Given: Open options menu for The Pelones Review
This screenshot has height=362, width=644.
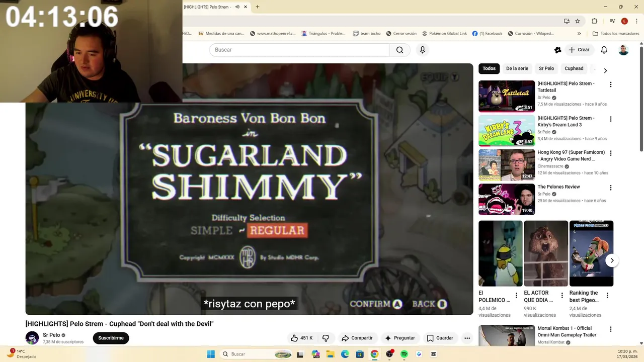Looking at the screenshot, I should (611, 188).
